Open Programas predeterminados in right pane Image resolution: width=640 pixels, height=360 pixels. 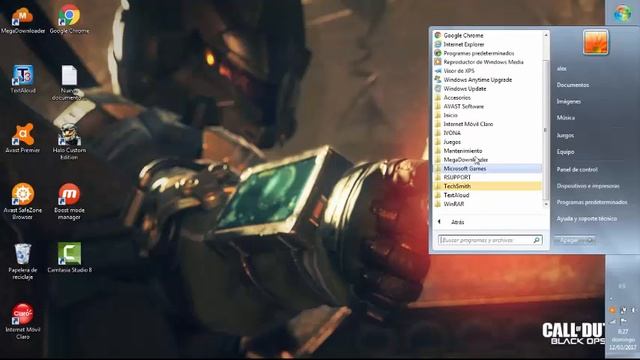(592, 202)
